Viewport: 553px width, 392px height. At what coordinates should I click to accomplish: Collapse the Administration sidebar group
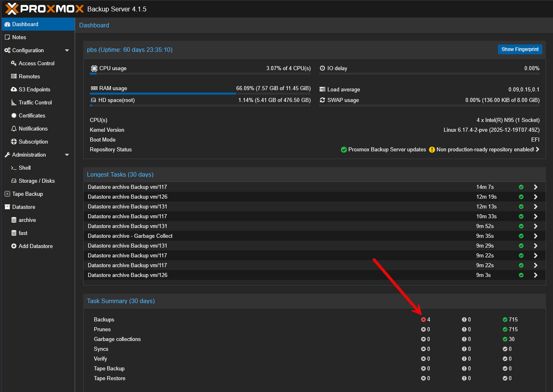point(67,155)
